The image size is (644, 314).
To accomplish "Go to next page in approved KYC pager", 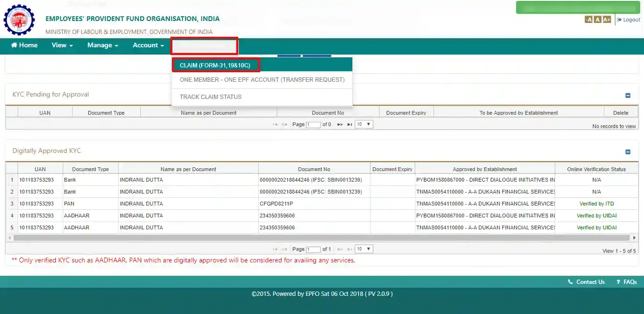I will [340, 249].
